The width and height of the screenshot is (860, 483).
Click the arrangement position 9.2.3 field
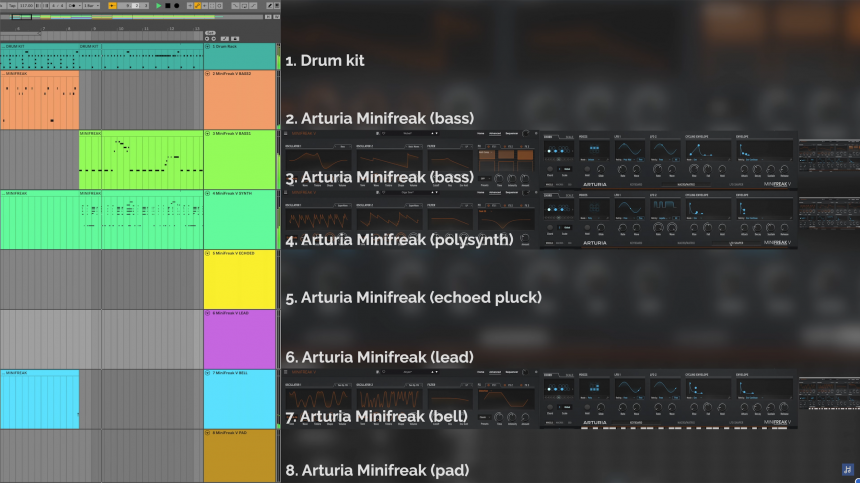point(133,5)
